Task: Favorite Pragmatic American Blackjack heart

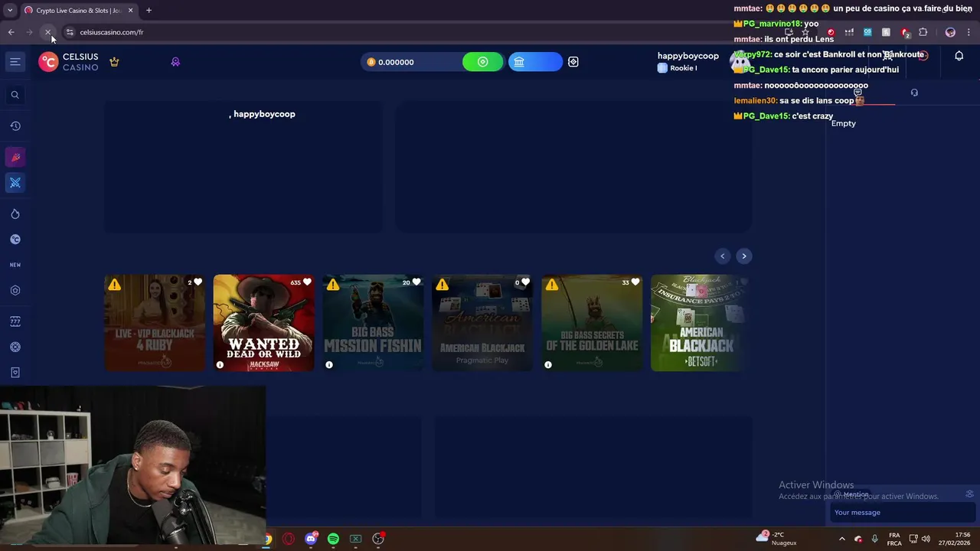Action: click(x=525, y=282)
